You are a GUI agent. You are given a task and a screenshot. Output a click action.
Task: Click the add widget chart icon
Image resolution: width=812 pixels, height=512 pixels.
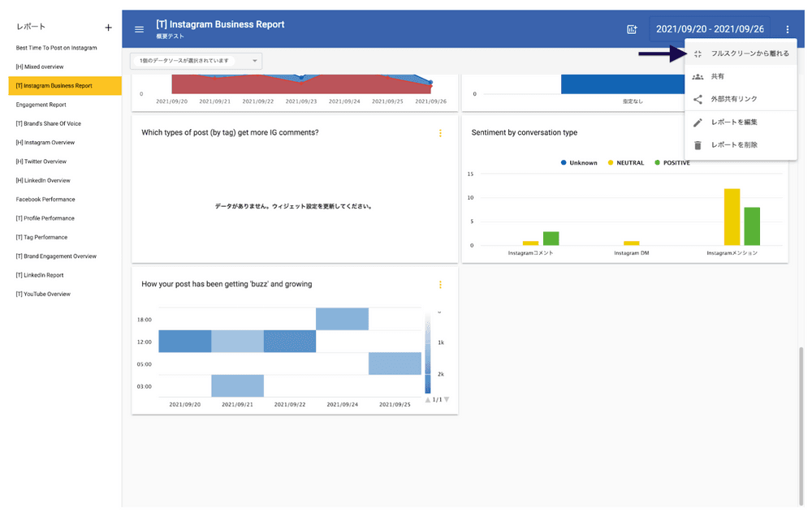[632, 29]
